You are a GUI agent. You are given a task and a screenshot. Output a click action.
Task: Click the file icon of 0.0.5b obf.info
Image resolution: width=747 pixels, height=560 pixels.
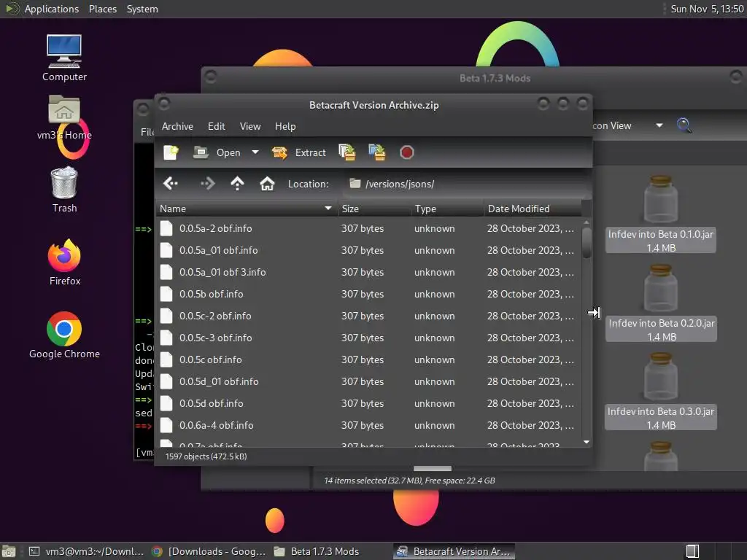coord(166,295)
